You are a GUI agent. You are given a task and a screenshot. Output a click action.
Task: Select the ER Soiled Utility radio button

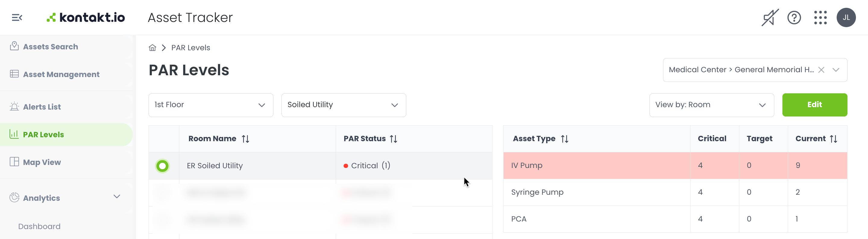(x=162, y=166)
